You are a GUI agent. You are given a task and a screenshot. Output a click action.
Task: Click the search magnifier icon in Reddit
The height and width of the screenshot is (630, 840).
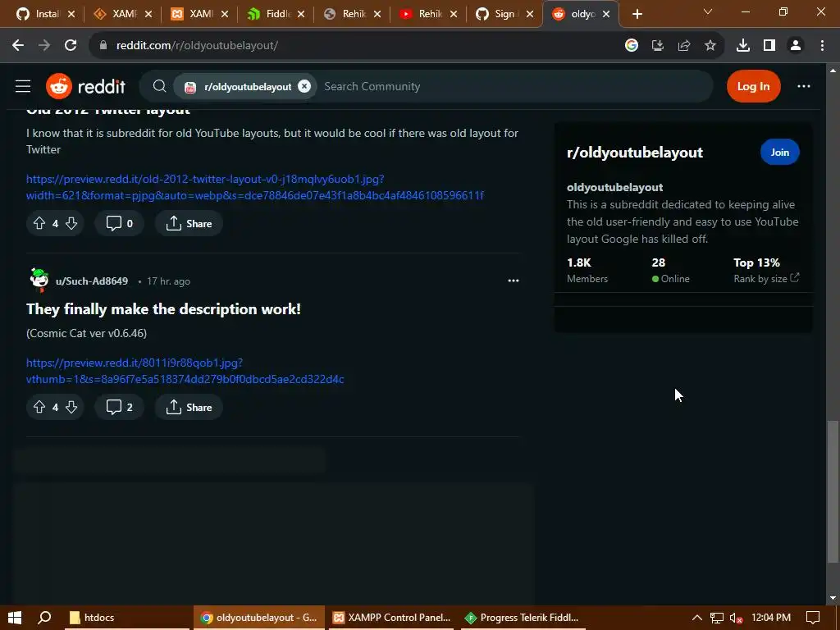[159, 86]
